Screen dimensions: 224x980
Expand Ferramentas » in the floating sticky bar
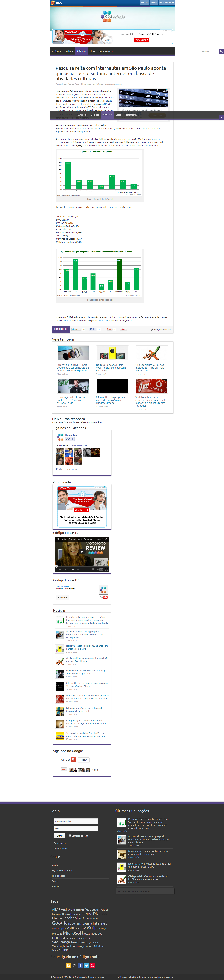point(132,115)
